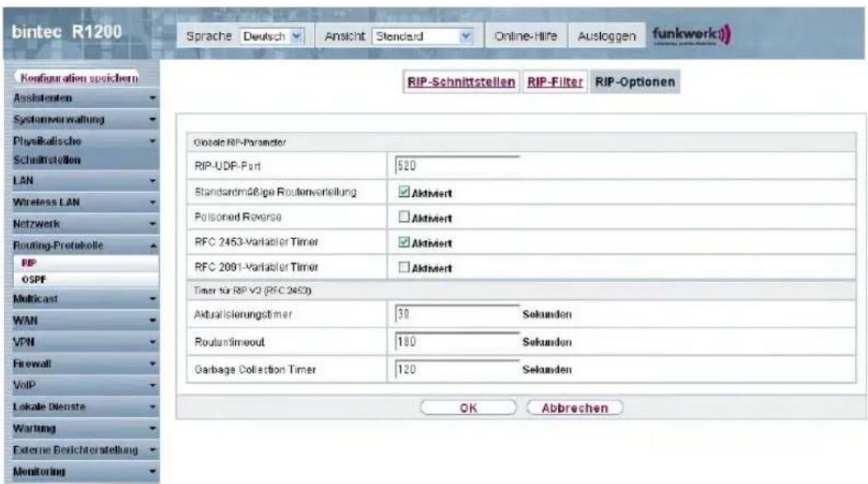
Task: Toggle Poisoned Reverse Aktiviert checkbox
Action: pos(404,217)
